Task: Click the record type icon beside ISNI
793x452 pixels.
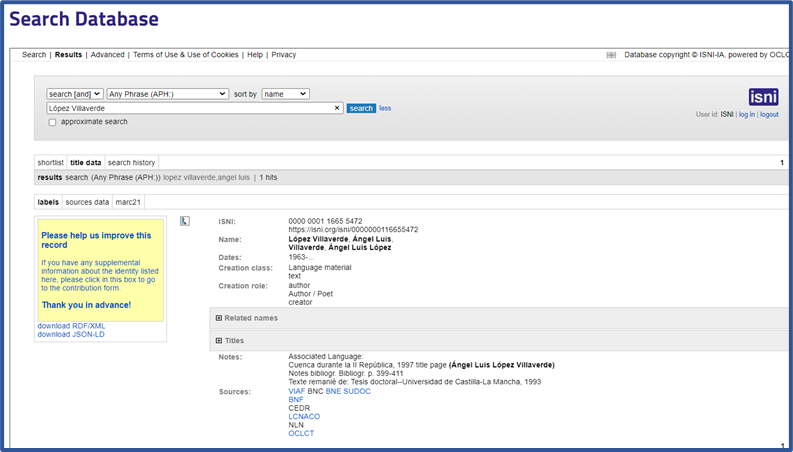Action: pyautogui.click(x=185, y=221)
